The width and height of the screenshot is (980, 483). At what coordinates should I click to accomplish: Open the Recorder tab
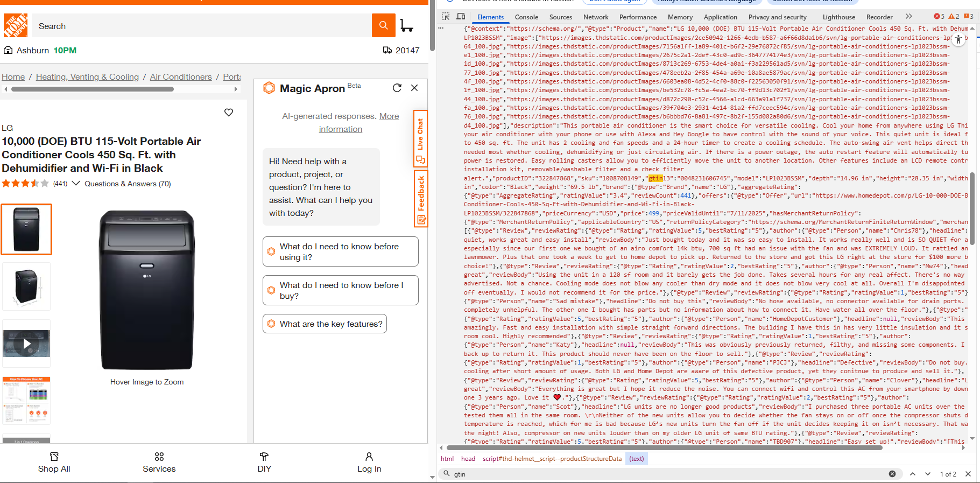879,17
